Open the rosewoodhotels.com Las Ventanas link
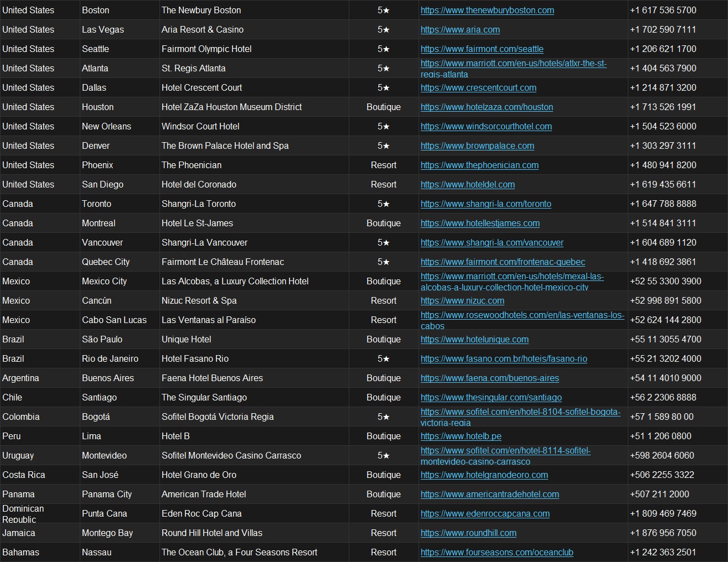The width and height of the screenshot is (728, 562). coord(522,320)
